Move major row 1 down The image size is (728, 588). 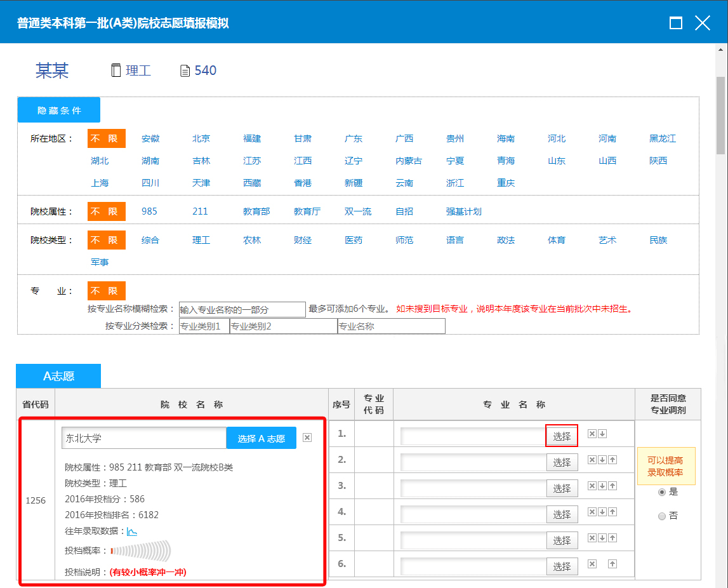[602, 434]
